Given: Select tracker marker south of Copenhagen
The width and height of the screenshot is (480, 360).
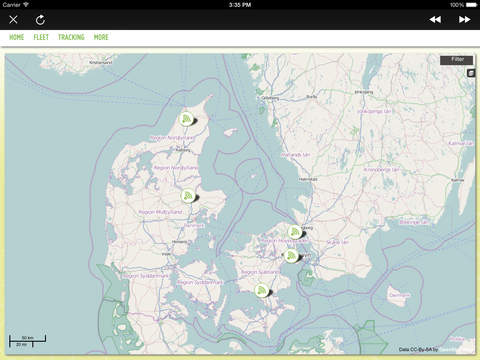Looking at the screenshot, I should click(x=291, y=256).
